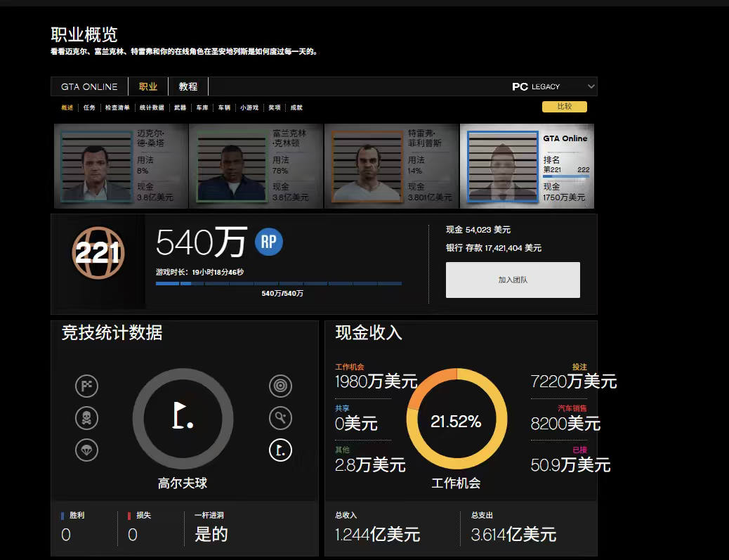Select the checkered flag races icon
This screenshot has height=560, width=729.
click(87, 386)
